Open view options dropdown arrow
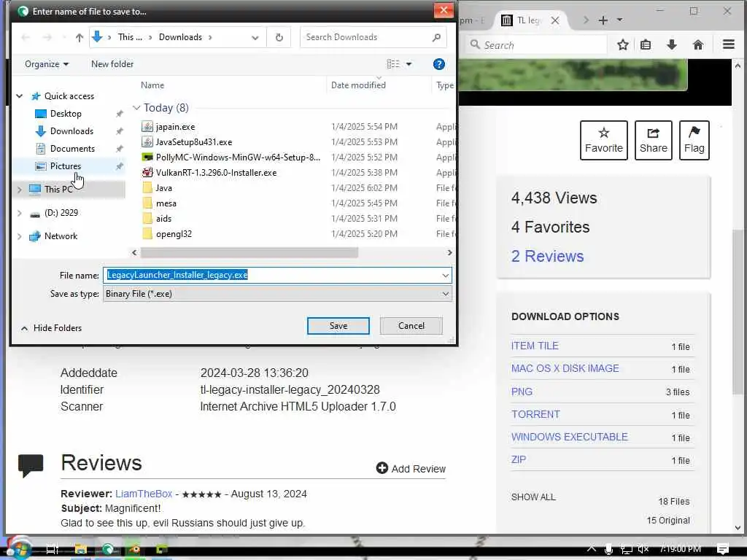Viewport: 747px width, 560px height. pos(409,64)
